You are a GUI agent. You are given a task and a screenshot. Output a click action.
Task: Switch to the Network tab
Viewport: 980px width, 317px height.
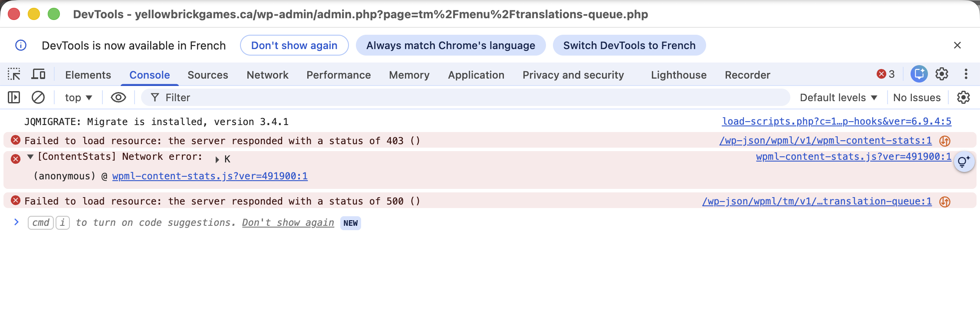click(267, 75)
